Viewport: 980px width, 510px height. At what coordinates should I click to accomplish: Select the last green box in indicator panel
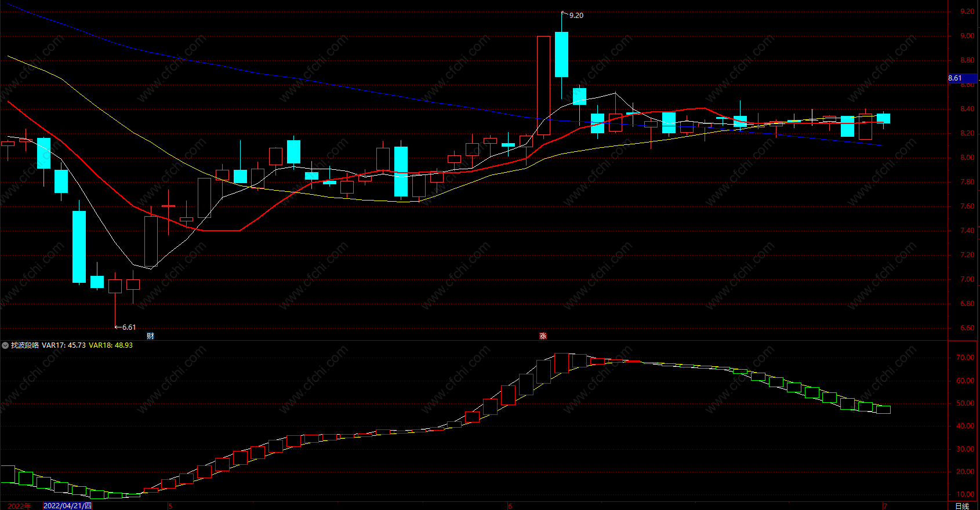[x=883, y=410]
